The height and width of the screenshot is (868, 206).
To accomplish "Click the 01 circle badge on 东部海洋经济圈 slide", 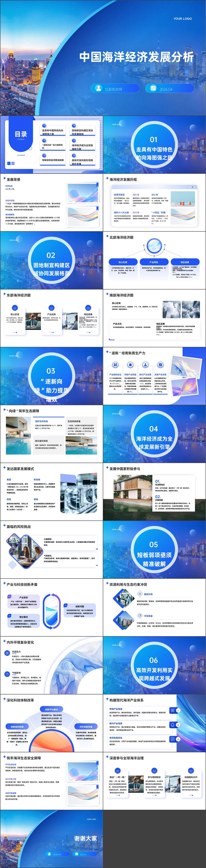I will (x=14, y=308).
